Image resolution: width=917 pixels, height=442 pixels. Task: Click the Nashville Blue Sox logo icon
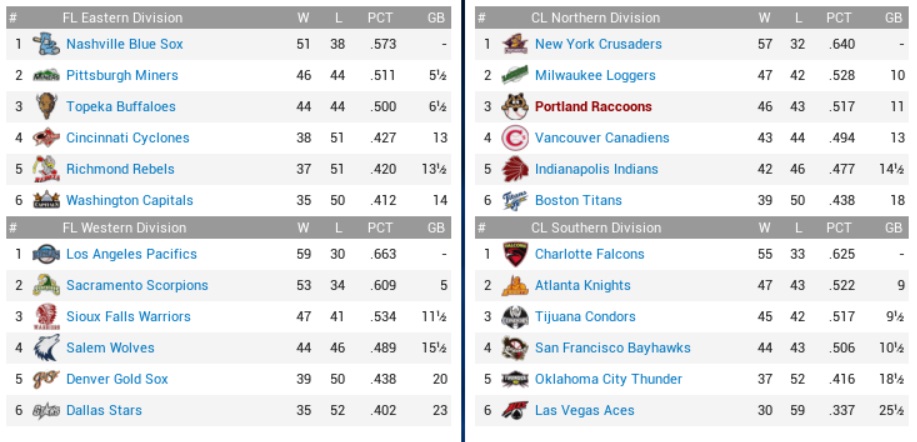click(46, 44)
